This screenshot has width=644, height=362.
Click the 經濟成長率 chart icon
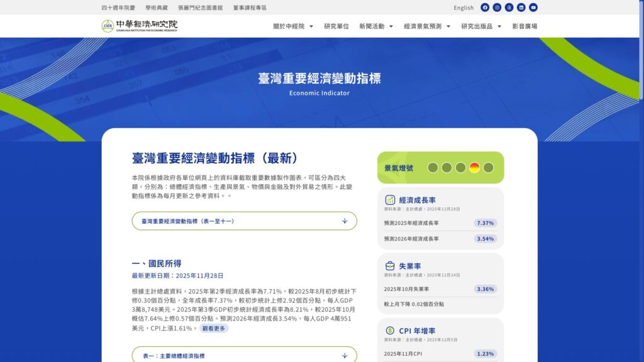tap(390, 200)
